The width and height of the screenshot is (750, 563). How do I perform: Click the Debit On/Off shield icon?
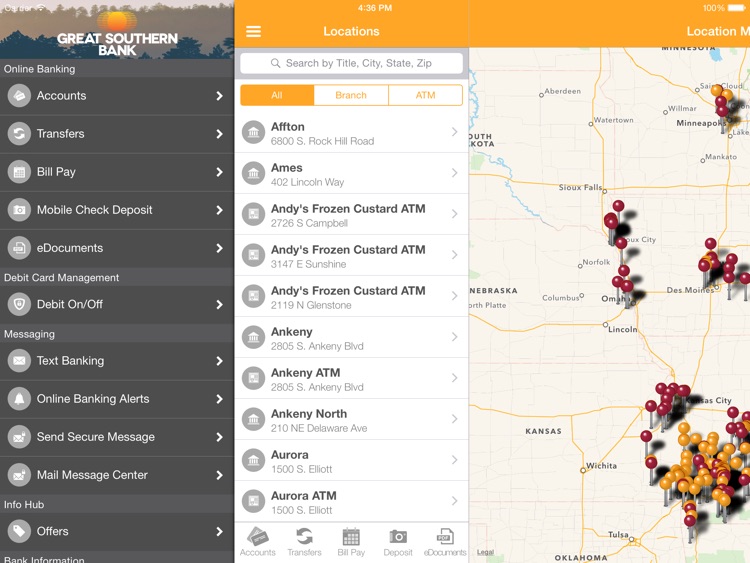(19, 304)
